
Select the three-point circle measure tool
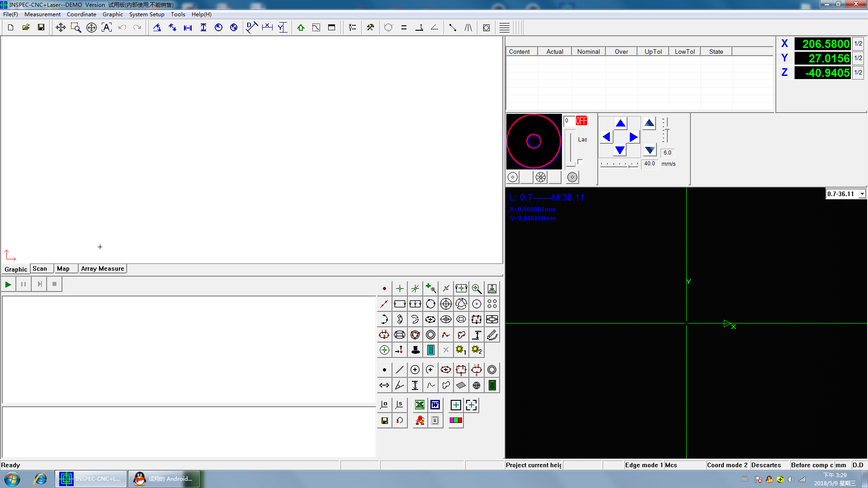pyautogui.click(x=430, y=304)
